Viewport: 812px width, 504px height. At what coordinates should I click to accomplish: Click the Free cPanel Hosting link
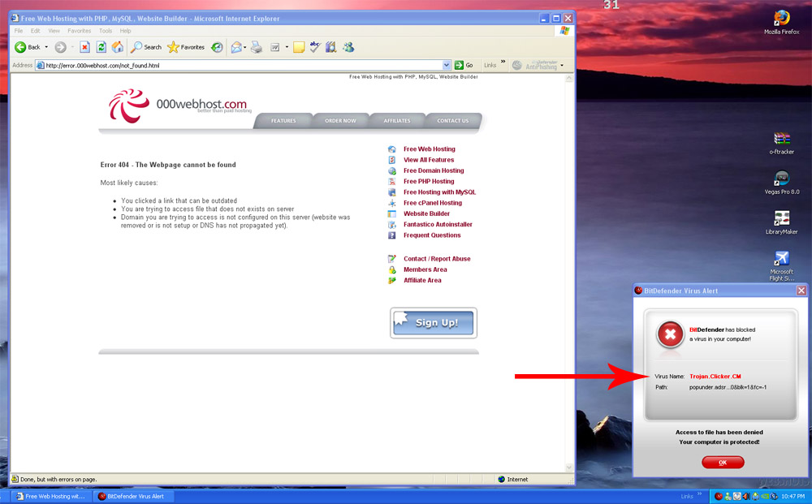(433, 204)
